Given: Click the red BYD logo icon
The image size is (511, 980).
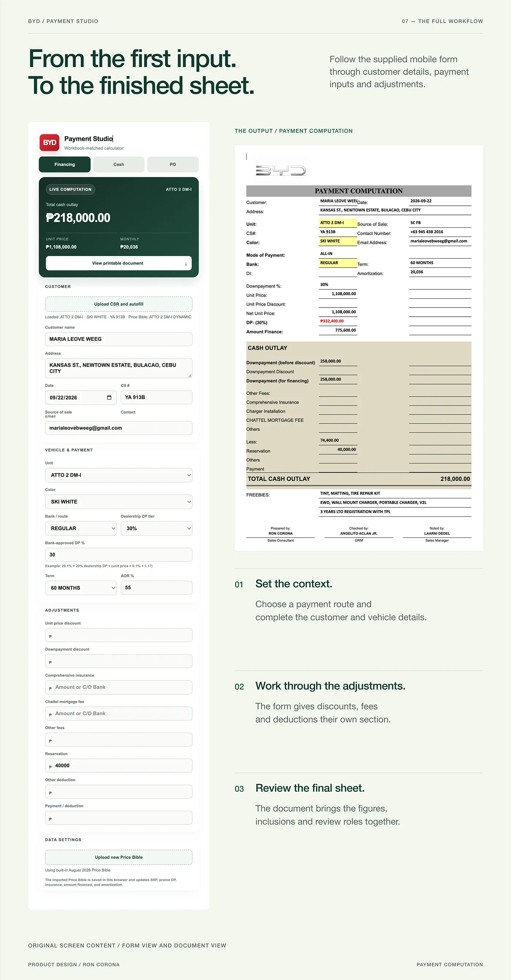Looking at the screenshot, I should click(50, 143).
